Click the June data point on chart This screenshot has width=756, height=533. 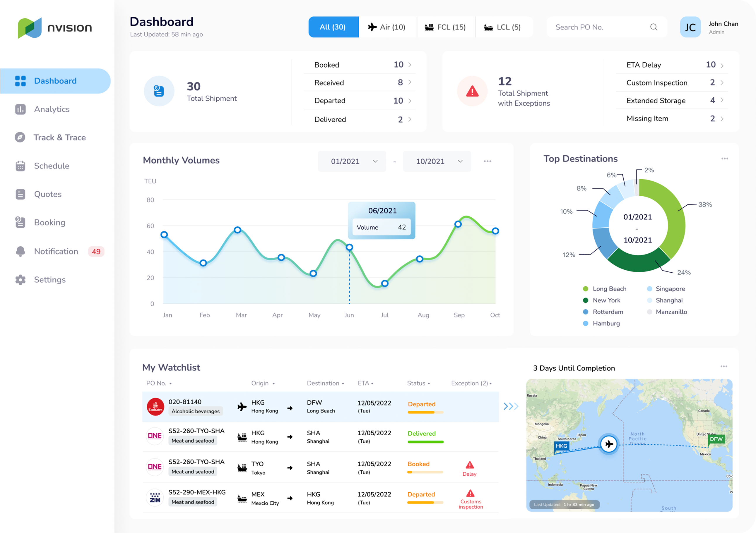350,247
